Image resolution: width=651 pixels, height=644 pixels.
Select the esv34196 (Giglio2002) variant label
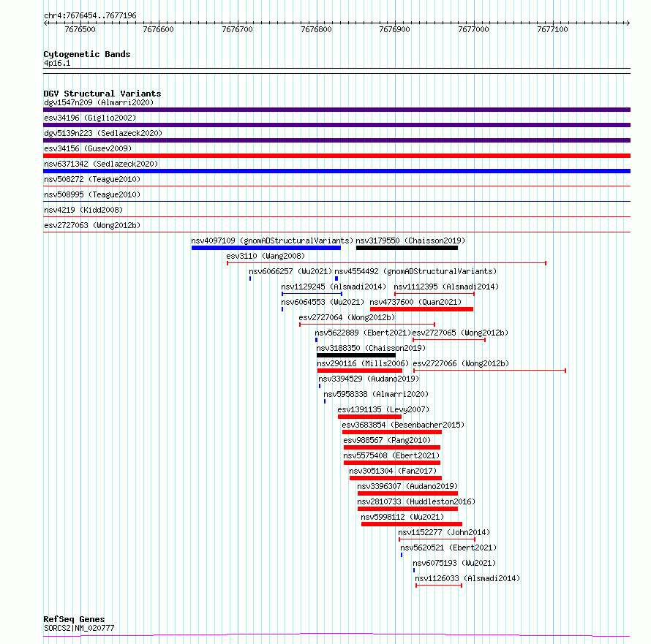click(x=90, y=118)
